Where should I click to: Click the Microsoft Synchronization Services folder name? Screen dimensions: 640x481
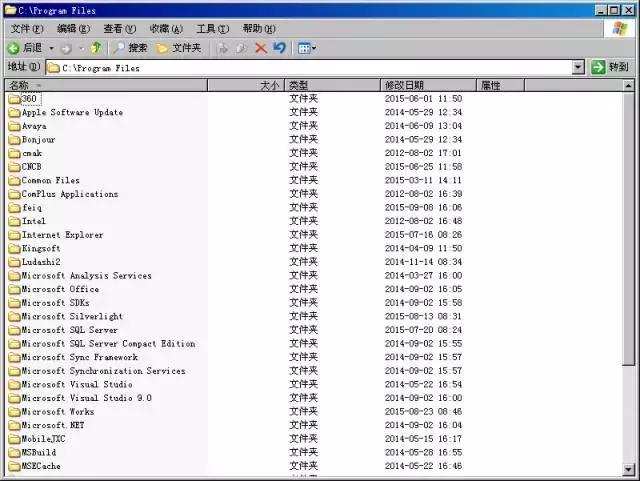click(x=103, y=371)
